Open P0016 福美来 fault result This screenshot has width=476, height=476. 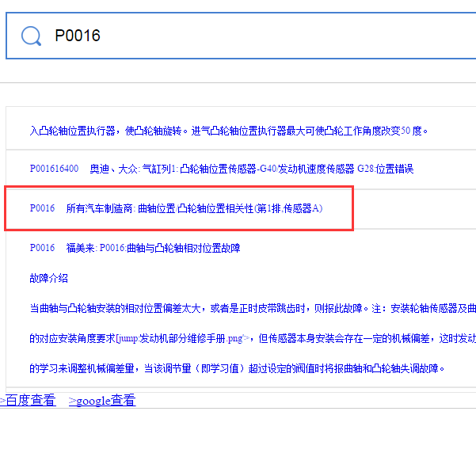135,248
